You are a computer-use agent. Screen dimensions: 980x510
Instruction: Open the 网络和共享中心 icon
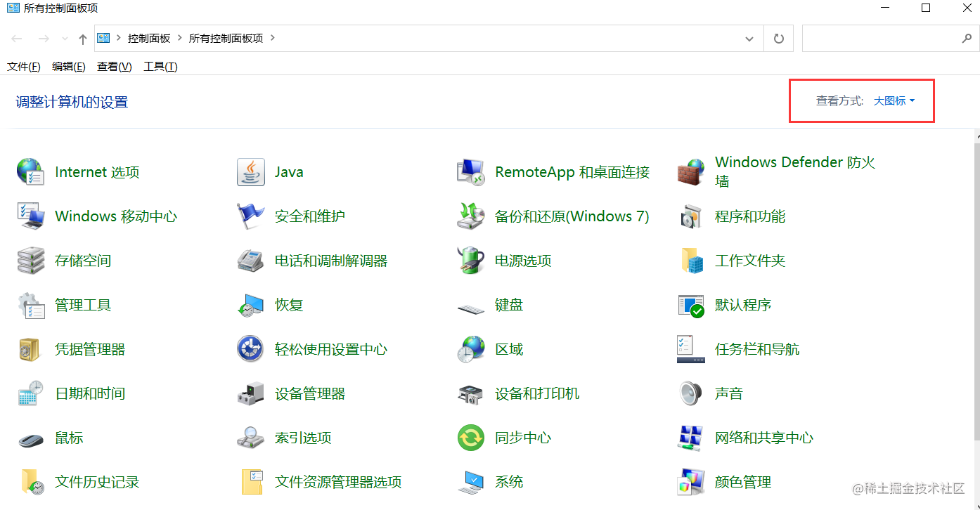pyautogui.click(x=690, y=438)
